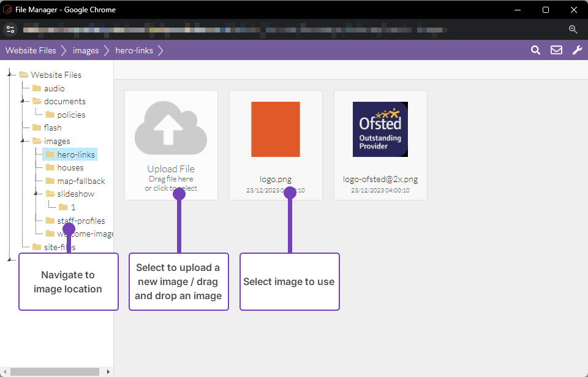Select the logo.png orange thumbnail
588x377 pixels.
[275, 129]
